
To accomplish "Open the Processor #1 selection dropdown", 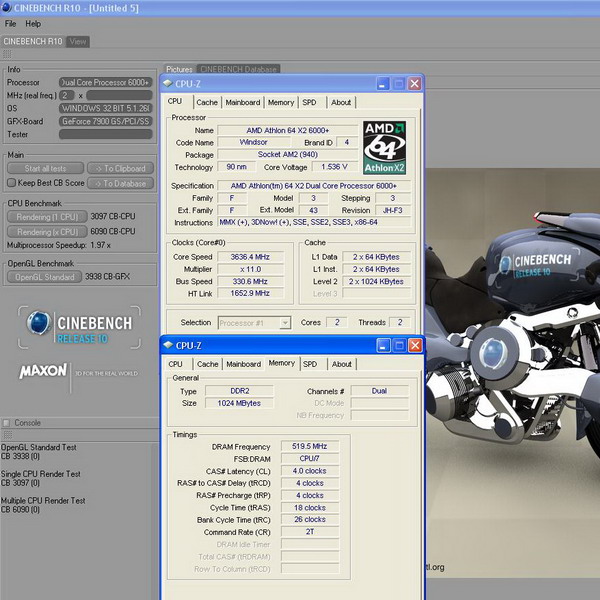I will [x=255, y=323].
